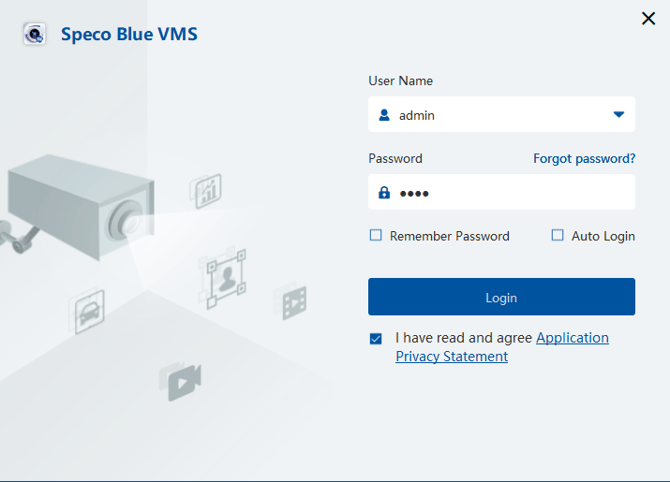Click the lock icon in Password field
The width and height of the screenshot is (670, 482).
point(384,193)
